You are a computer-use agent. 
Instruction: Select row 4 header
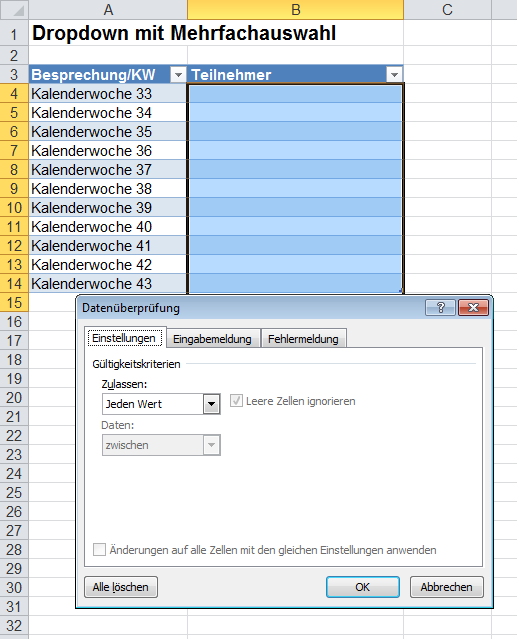[x=14, y=94]
